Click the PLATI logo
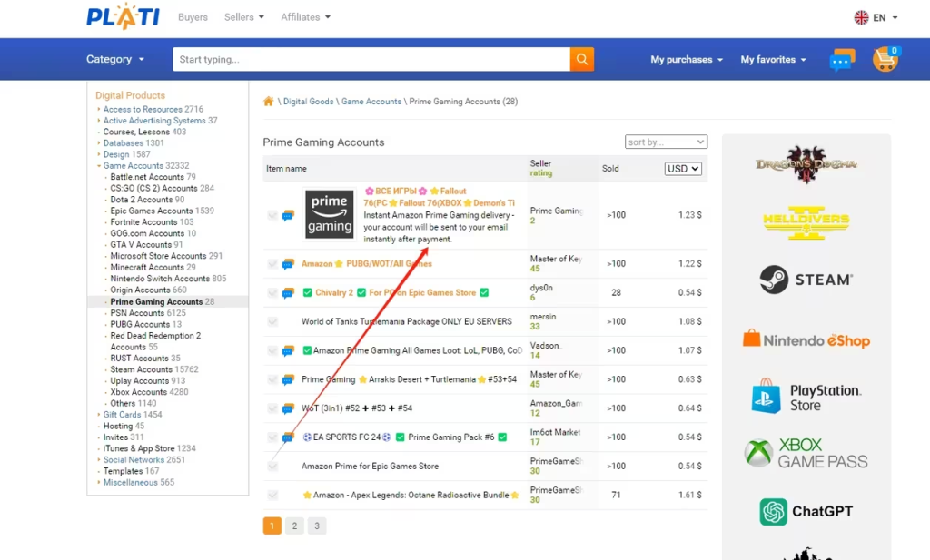Screen dimensions: 930x560 click(x=124, y=16)
